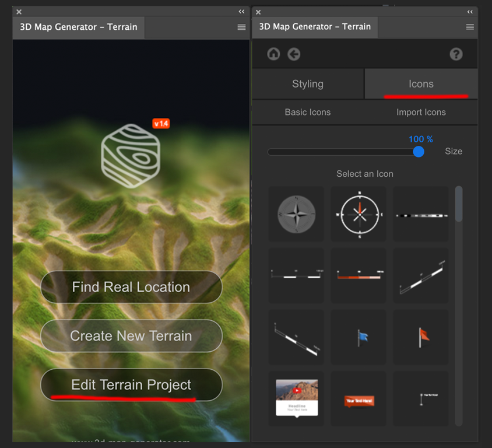Select the white compass with red needle
The image size is (492, 448).
(359, 214)
